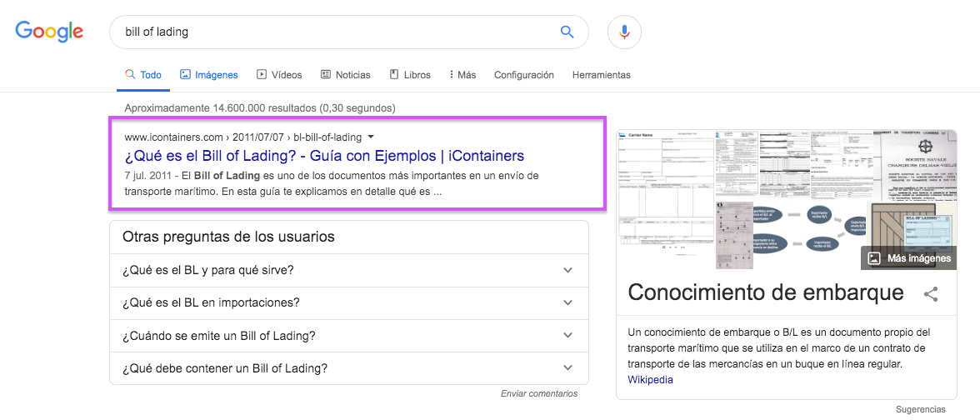Open Configuración settings
Screen dimensions: 980x420
coord(523,75)
